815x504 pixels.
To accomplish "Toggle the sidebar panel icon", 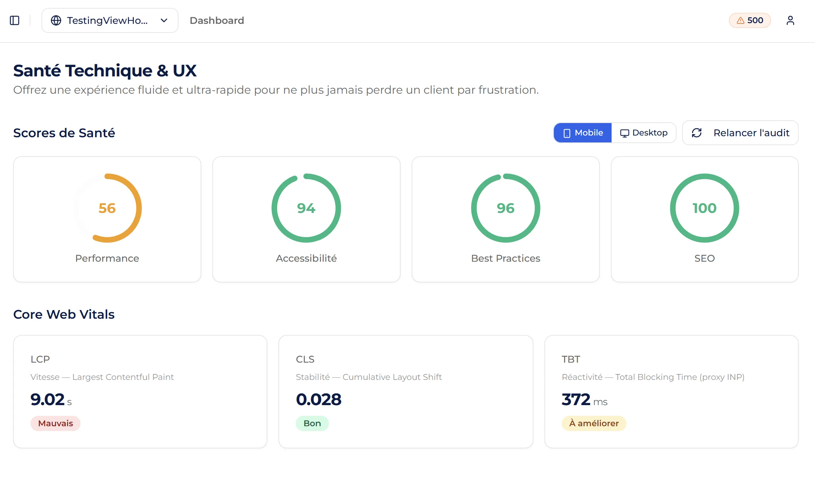I will [15, 20].
